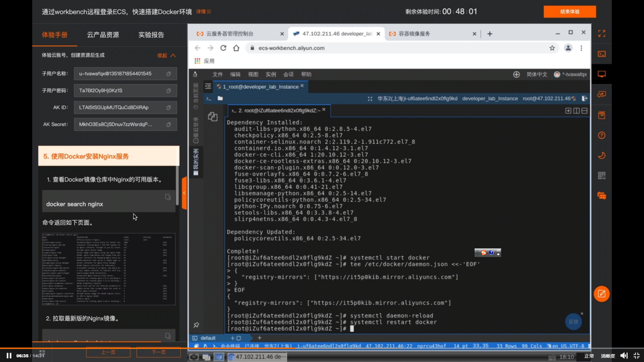Seek on the orange video progress bar
The image size is (644, 362).
pos(322,348)
